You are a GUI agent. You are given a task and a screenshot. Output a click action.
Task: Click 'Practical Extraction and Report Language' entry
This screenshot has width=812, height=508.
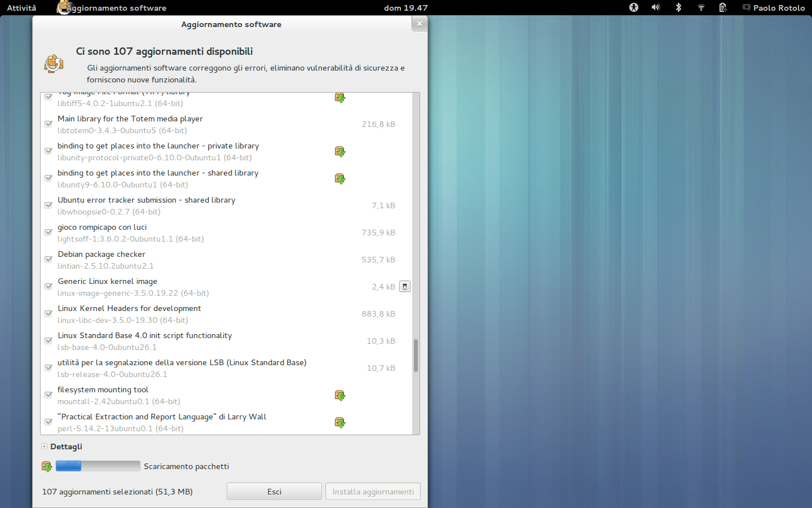pyautogui.click(x=162, y=417)
